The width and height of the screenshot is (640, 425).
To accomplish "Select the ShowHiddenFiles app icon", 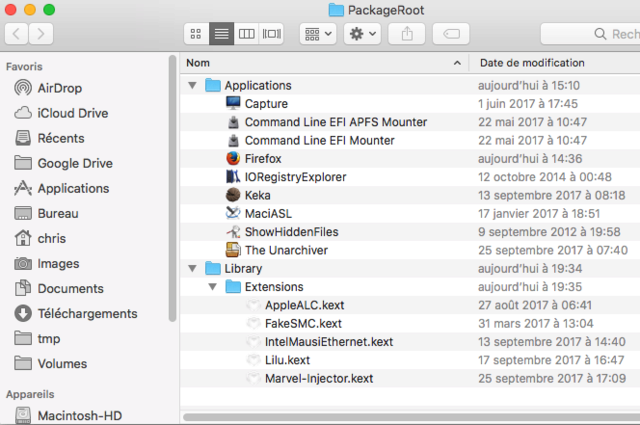I will click(233, 232).
